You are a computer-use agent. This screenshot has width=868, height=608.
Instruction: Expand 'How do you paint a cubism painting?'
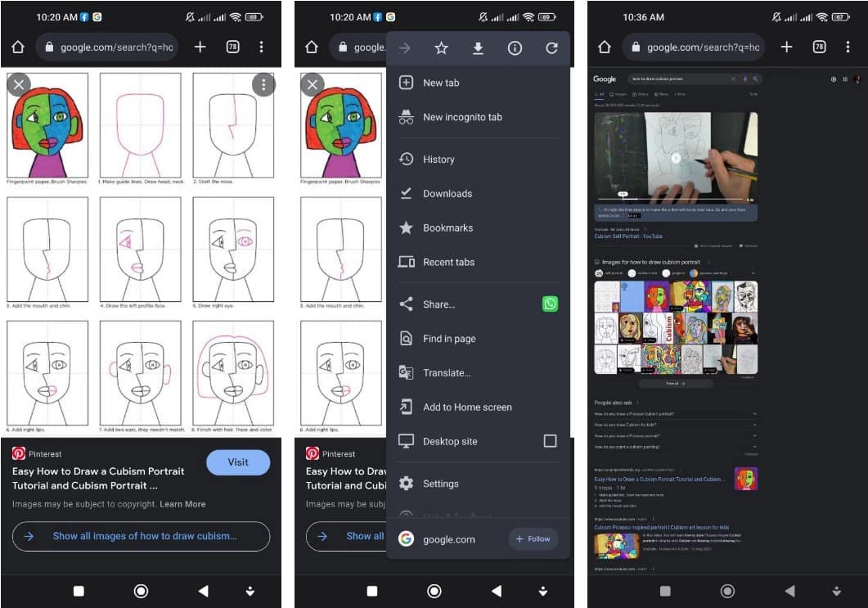(676, 447)
